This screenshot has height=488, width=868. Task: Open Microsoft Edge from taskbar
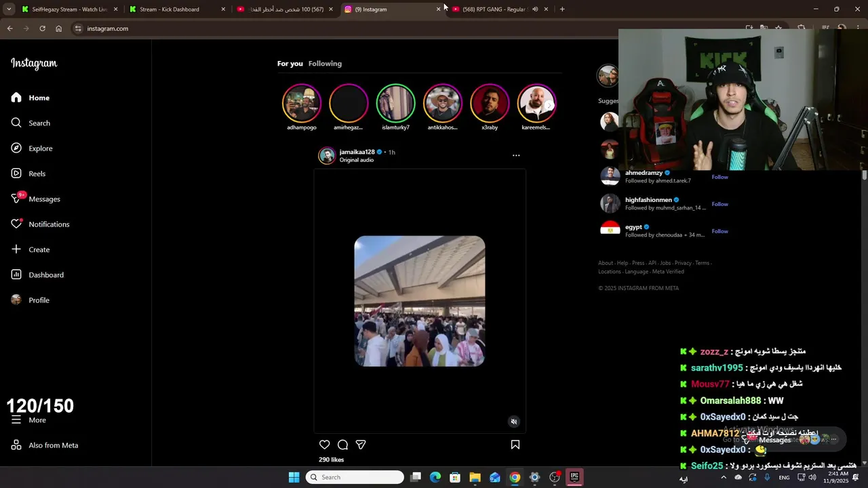pyautogui.click(x=435, y=477)
